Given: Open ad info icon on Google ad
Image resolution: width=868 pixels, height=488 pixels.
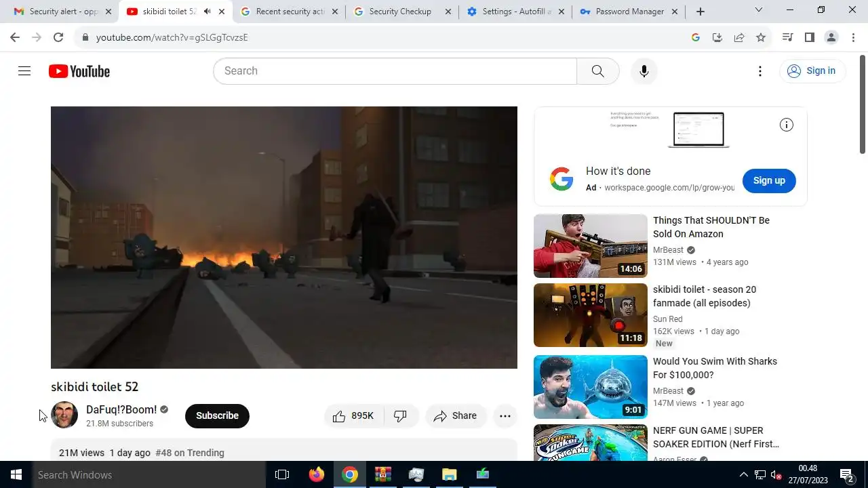Looking at the screenshot, I should [x=787, y=125].
